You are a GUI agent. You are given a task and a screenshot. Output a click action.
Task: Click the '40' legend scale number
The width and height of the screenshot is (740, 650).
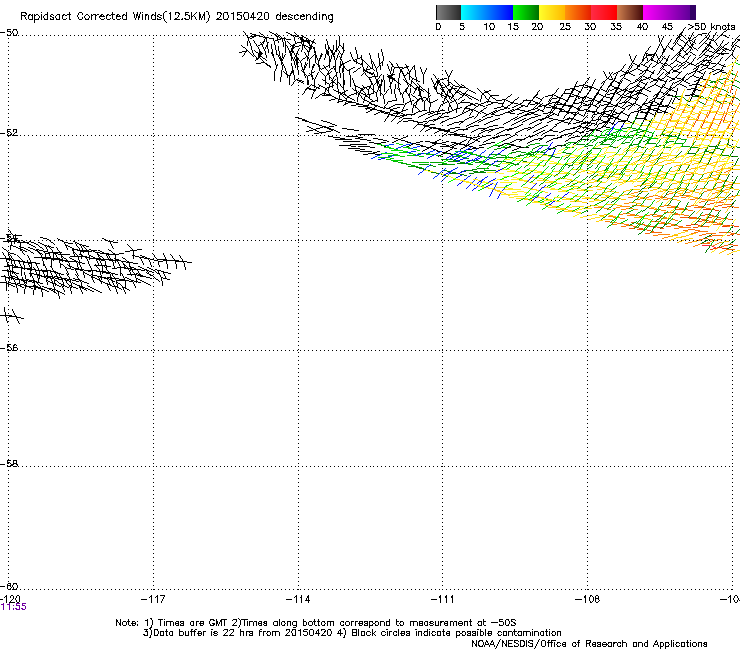coord(642,27)
